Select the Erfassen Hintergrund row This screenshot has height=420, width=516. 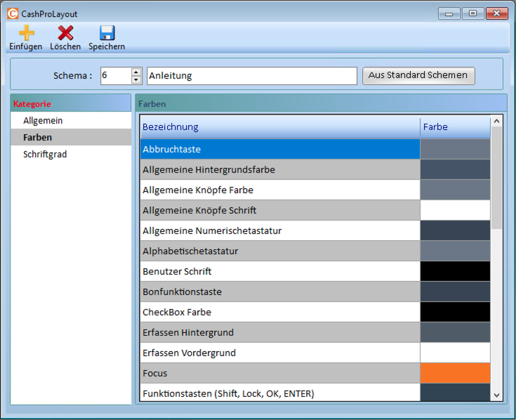tap(279, 332)
